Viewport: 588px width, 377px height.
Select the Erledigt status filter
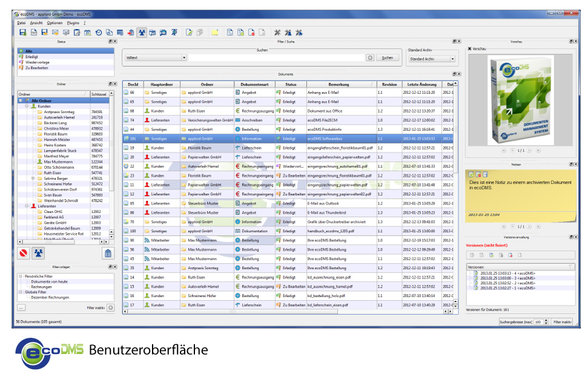tap(65, 57)
